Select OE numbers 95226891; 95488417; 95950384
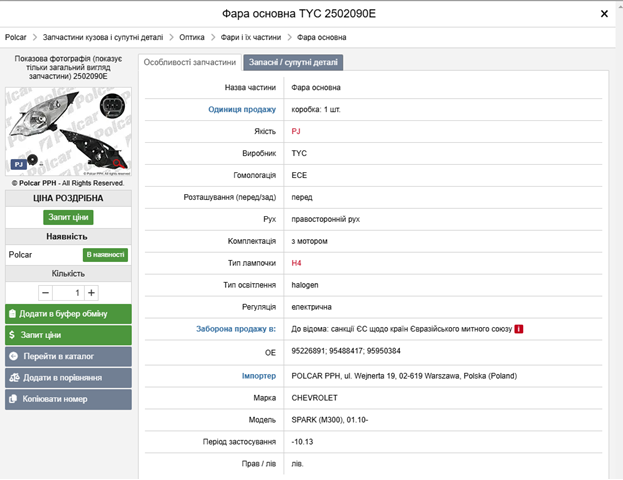 click(x=346, y=351)
